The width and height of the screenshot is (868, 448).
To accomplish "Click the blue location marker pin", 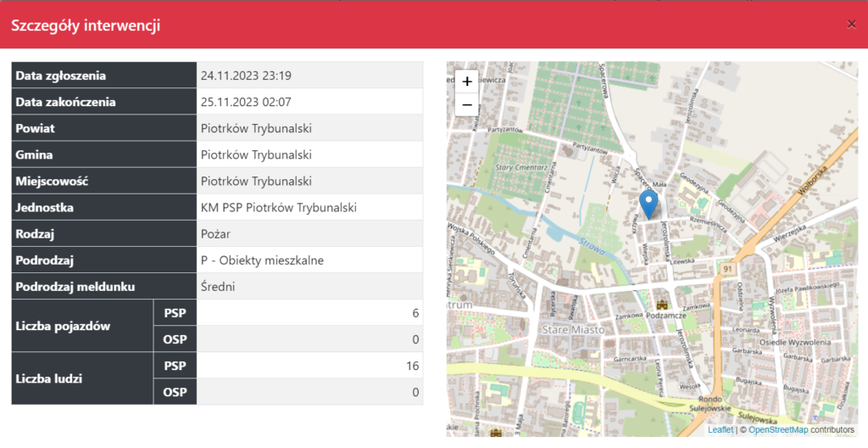I will point(648,204).
